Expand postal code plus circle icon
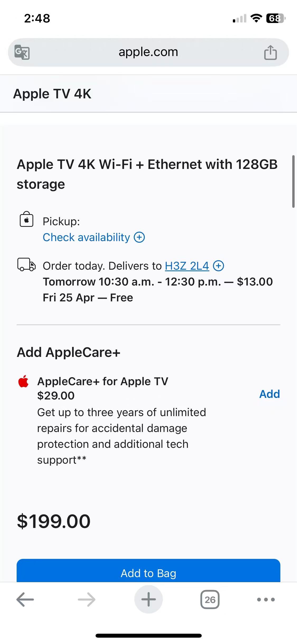Viewport: 297px width, 644px height. tap(219, 266)
